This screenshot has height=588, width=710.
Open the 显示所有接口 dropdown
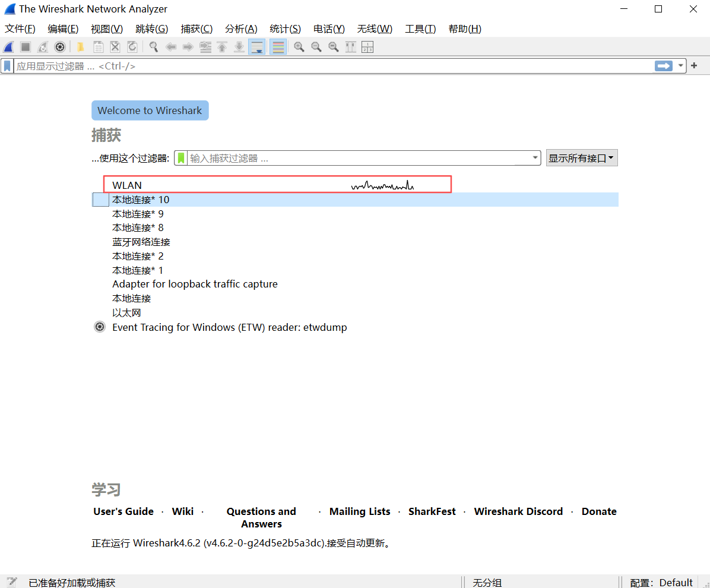(x=581, y=158)
